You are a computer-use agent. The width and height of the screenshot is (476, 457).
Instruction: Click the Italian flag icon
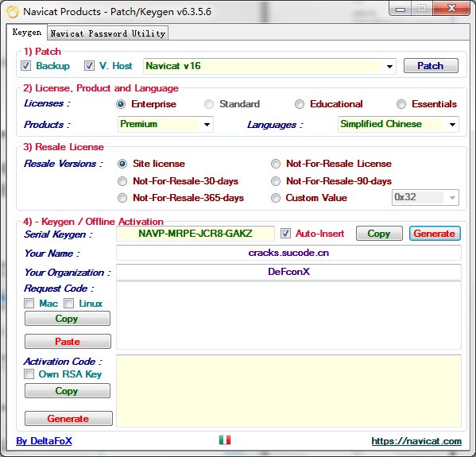(x=225, y=440)
